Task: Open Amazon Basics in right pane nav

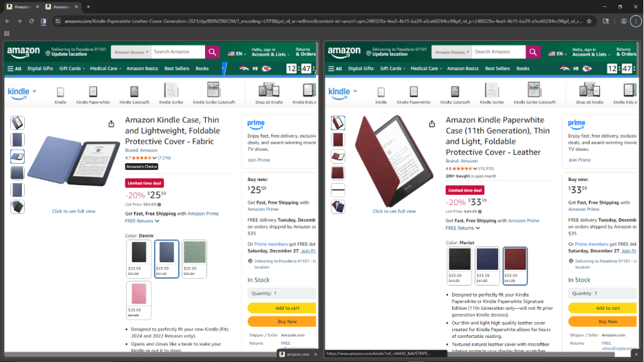Action: click(x=463, y=69)
